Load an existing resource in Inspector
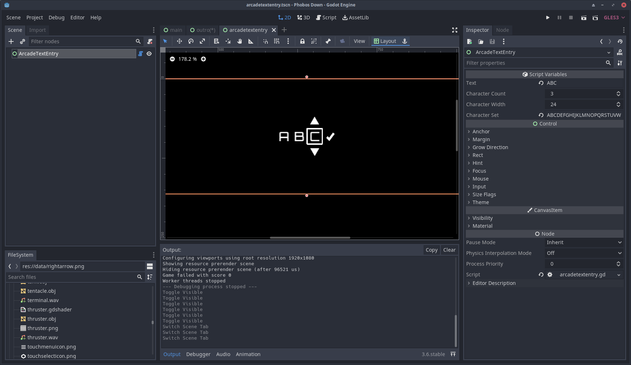The width and height of the screenshot is (631, 365). [x=480, y=41]
